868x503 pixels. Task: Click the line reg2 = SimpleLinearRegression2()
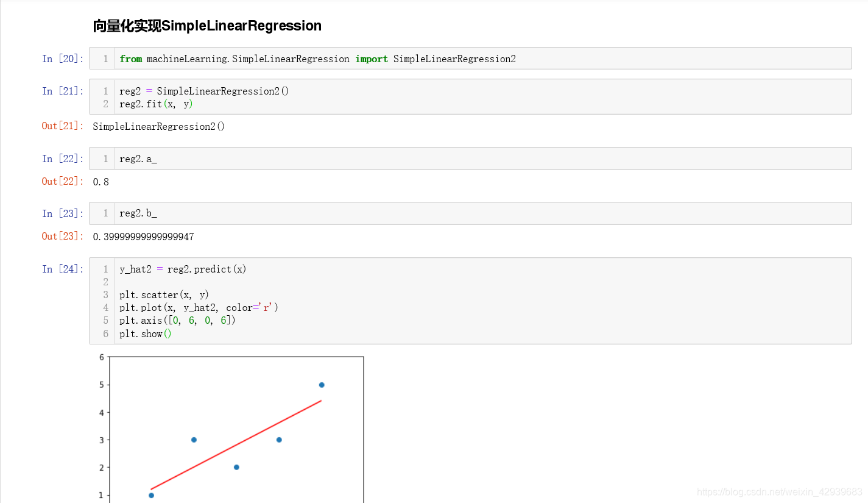[204, 91]
